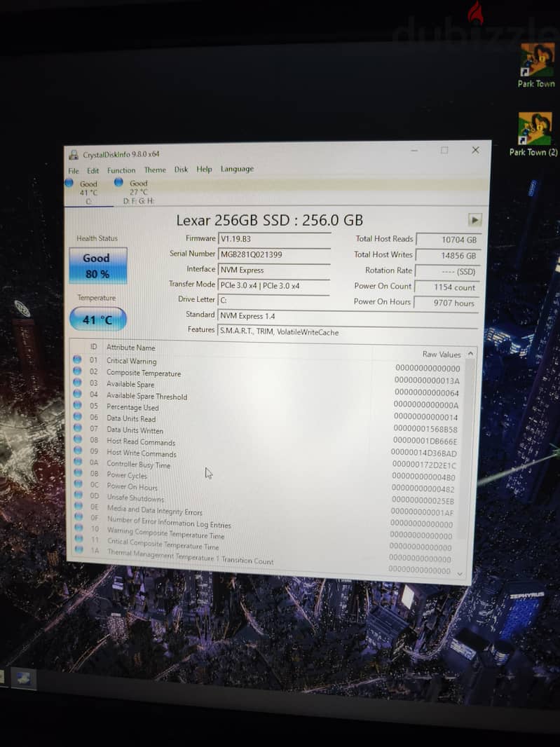This screenshot has height=747, width=560.
Task: Click the Total Host Writes value
Action: point(448,255)
